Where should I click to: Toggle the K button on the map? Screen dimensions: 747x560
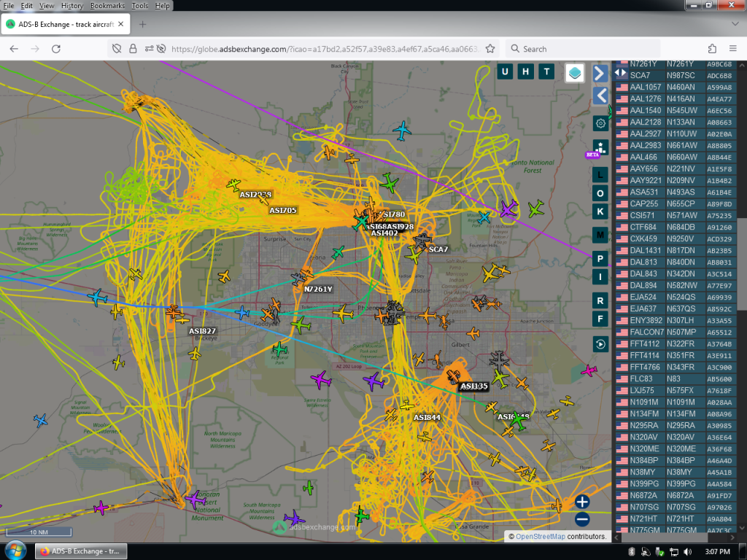point(600,211)
